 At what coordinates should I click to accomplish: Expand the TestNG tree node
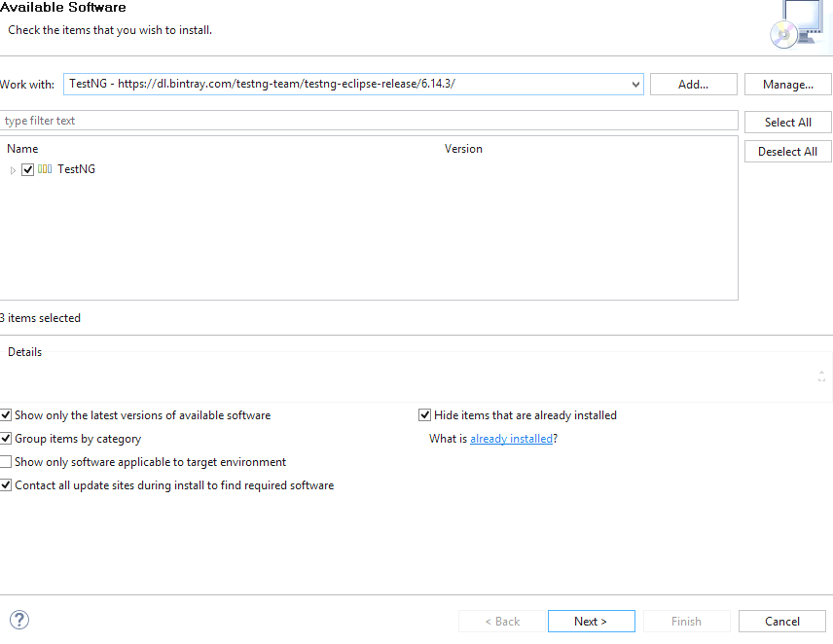pos(11,168)
